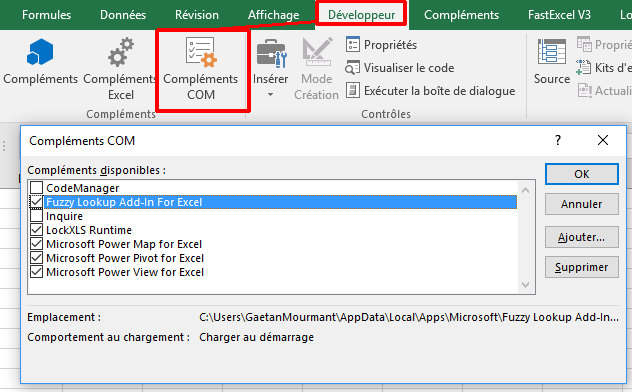Screen dimensions: 632x392
Task: Select Microsoft Power Map for Excel text
Action: click(x=124, y=244)
